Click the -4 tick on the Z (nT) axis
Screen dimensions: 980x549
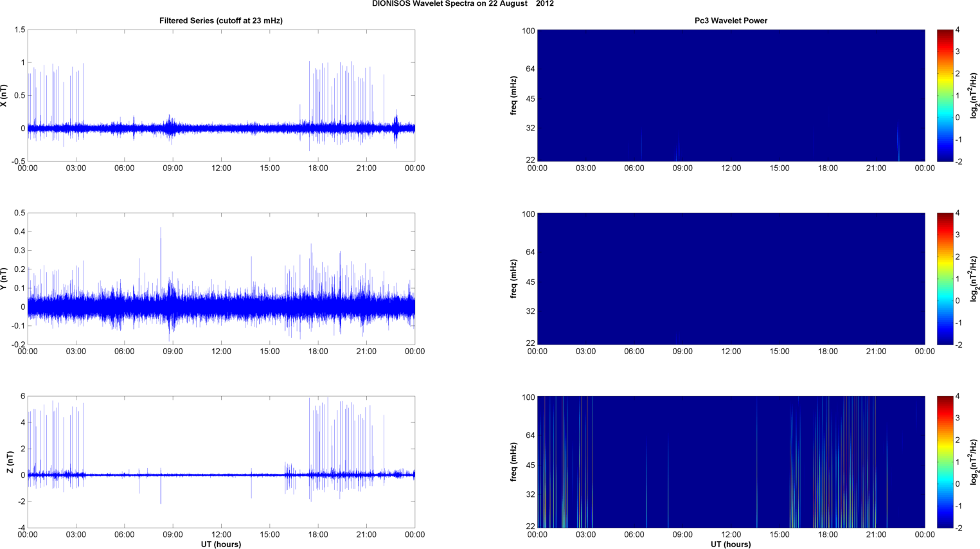[22, 528]
